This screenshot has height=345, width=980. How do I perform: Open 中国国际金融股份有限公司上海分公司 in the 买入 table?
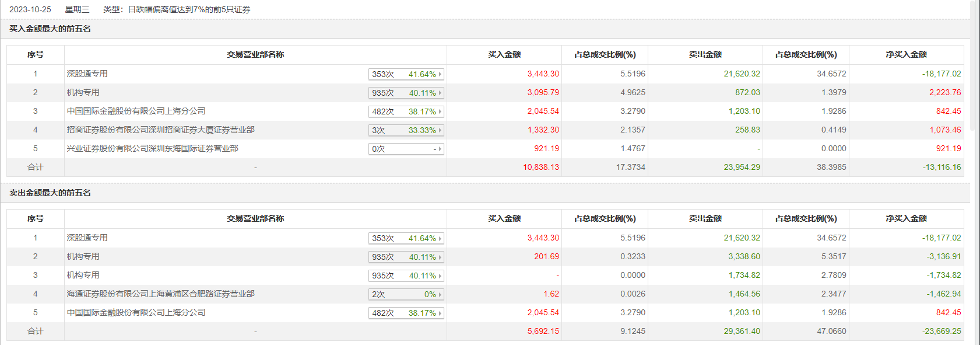point(136,111)
